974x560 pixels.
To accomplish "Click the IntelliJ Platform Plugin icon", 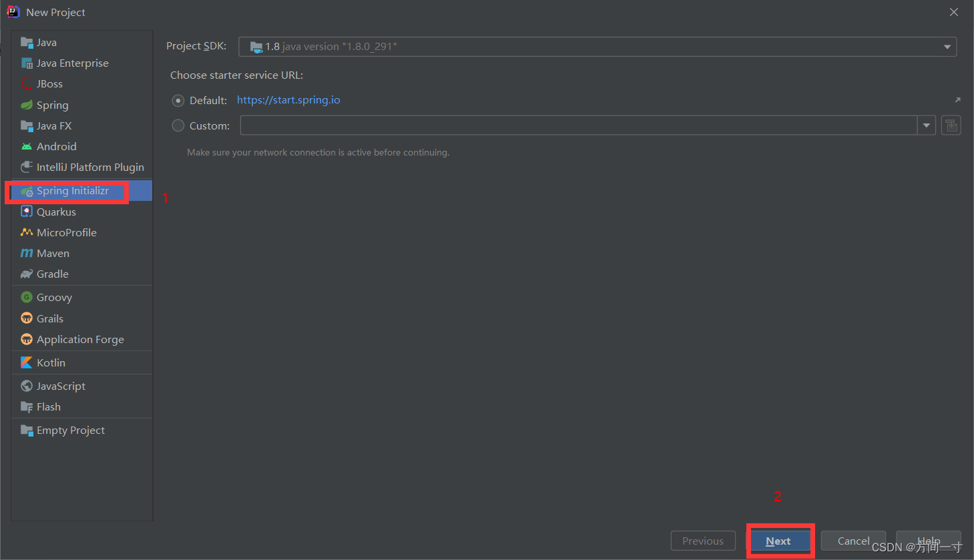I will pyautogui.click(x=27, y=168).
